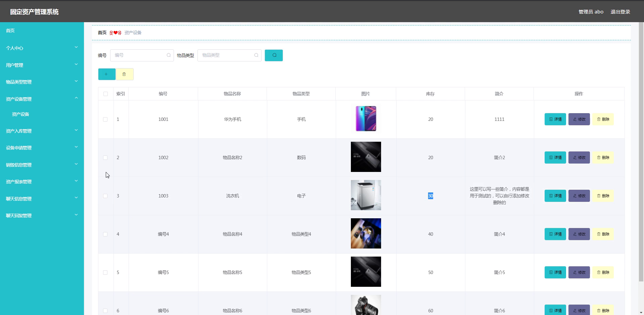Viewport: 644px width, 315px height.
Task: Expand 用户管理 sidebar menu chevron
Action: coord(76,64)
